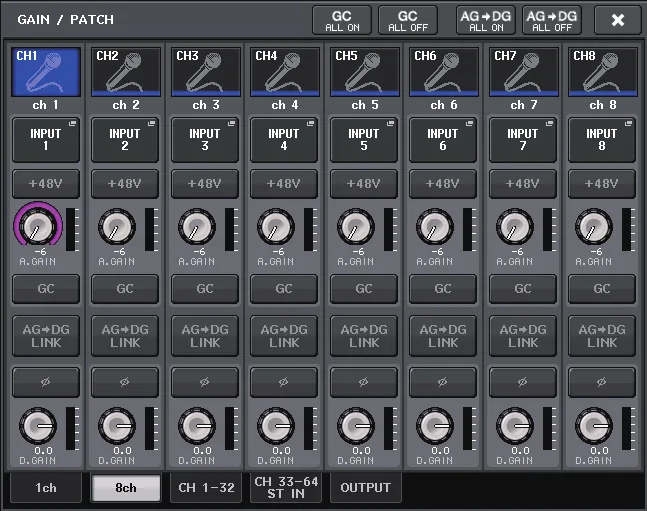Toggle phase invert on channel 6
This screenshot has width=647, height=511.
tap(443, 382)
